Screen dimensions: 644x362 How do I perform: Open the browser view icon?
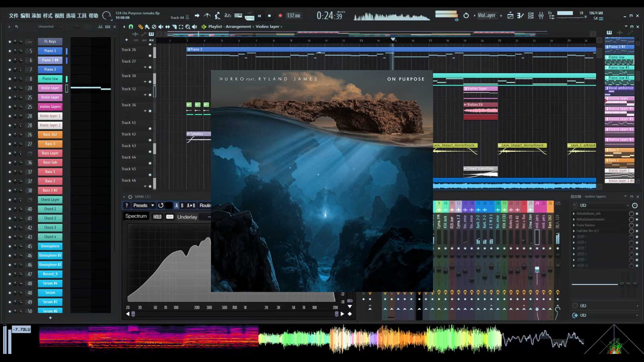[x=551, y=15]
